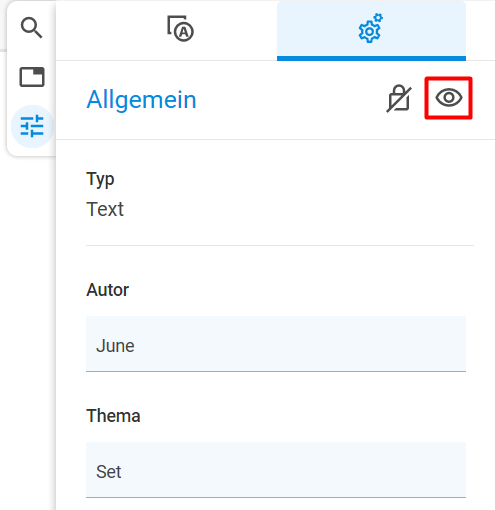
Task: Select the sliders properties sidebar icon
Action: pyautogui.click(x=32, y=126)
